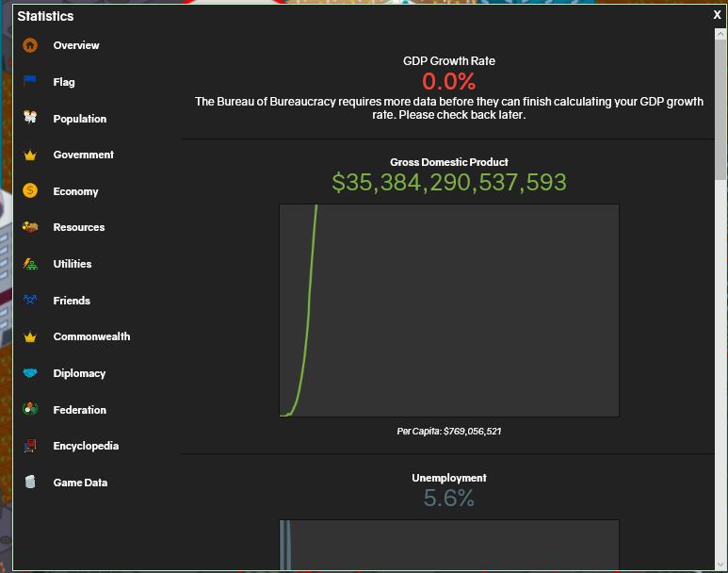The image size is (728, 573).
Task: Click the Statistics window title
Action: 45,16
